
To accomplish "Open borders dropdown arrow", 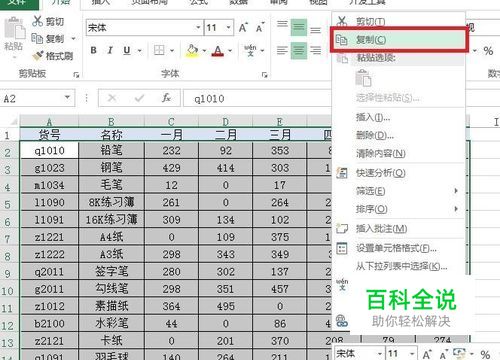I will click(172, 51).
